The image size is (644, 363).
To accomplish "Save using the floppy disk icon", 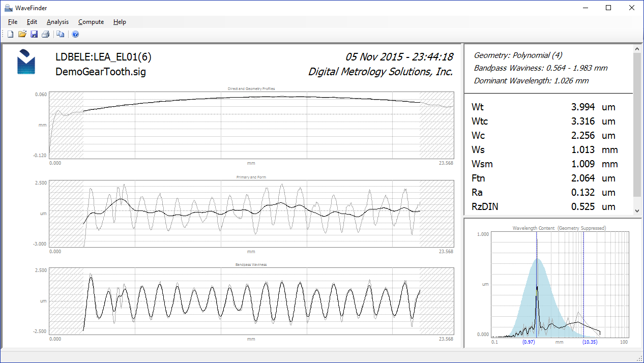I will (x=34, y=34).
